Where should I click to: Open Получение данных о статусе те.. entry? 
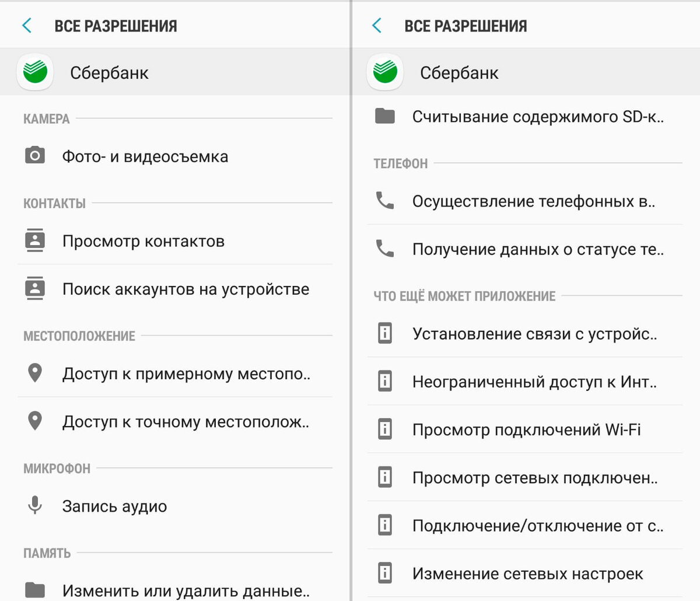click(525, 249)
